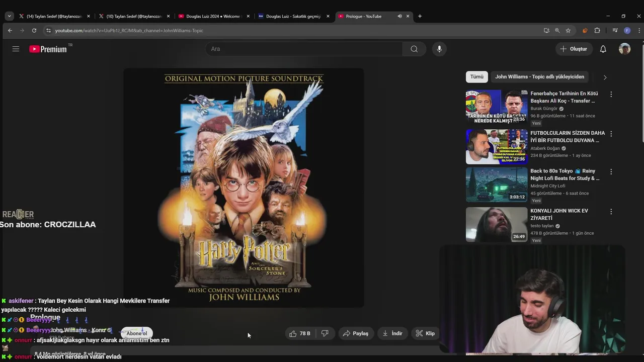
Task: Open options for Fenerbahçe Tarihinin video
Action: click(x=611, y=94)
